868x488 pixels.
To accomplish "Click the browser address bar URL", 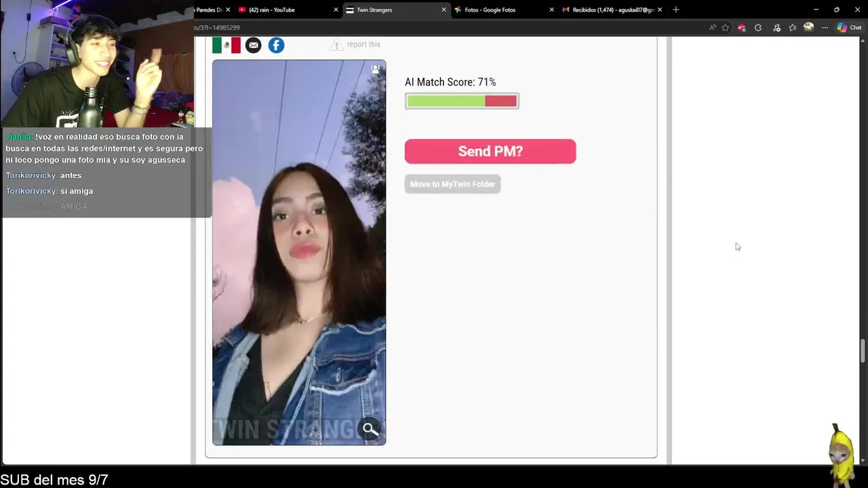I will point(217,28).
